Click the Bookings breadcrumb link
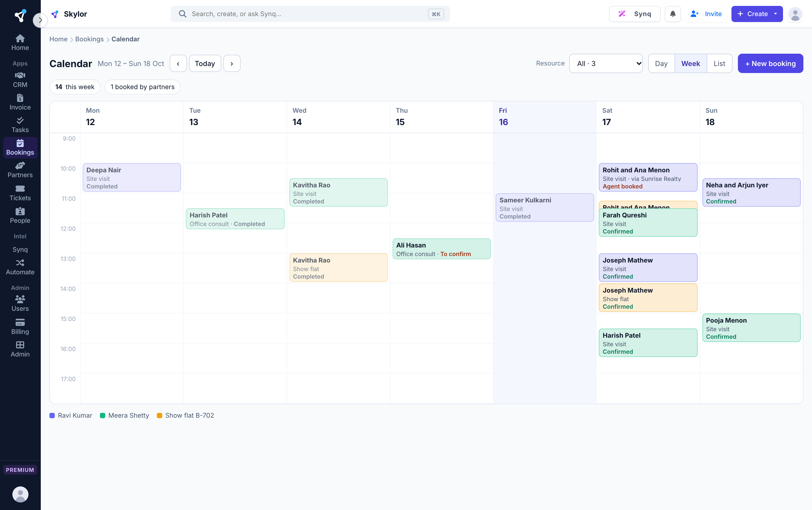Viewport: 812px width, 510px height. [x=89, y=39]
